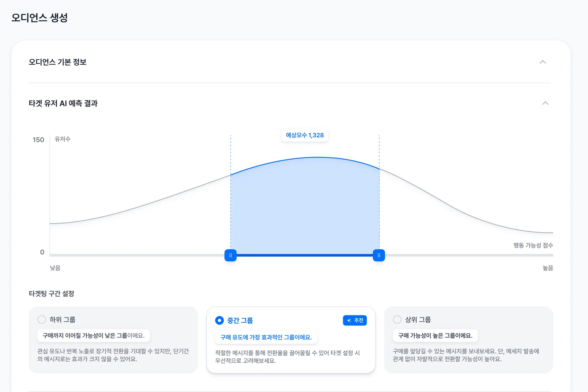The height and width of the screenshot is (392, 588).
Task: Click the right range slider handle
Action: [x=379, y=255]
